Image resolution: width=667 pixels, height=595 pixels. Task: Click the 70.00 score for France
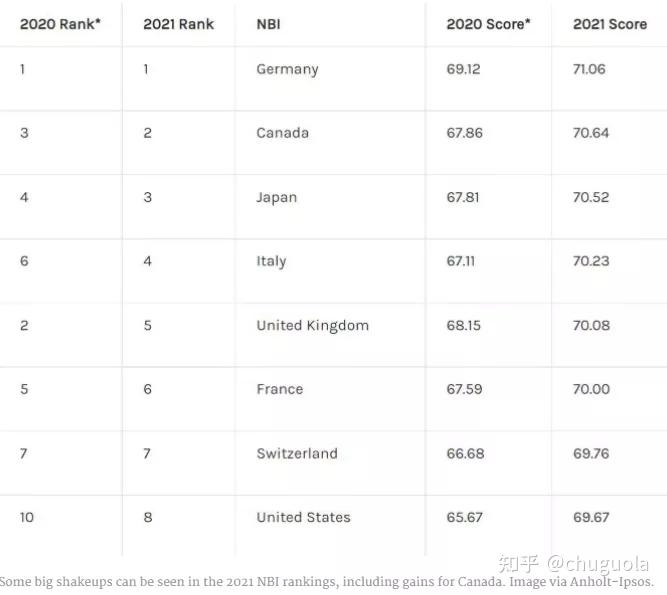[x=591, y=389]
